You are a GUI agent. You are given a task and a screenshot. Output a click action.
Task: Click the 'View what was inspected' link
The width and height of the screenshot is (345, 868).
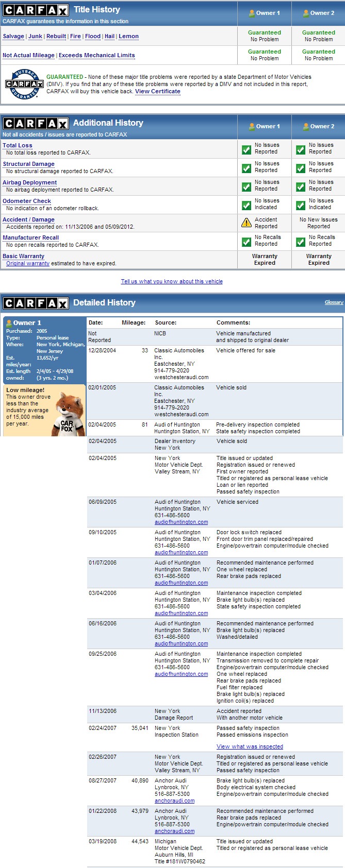(x=250, y=747)
